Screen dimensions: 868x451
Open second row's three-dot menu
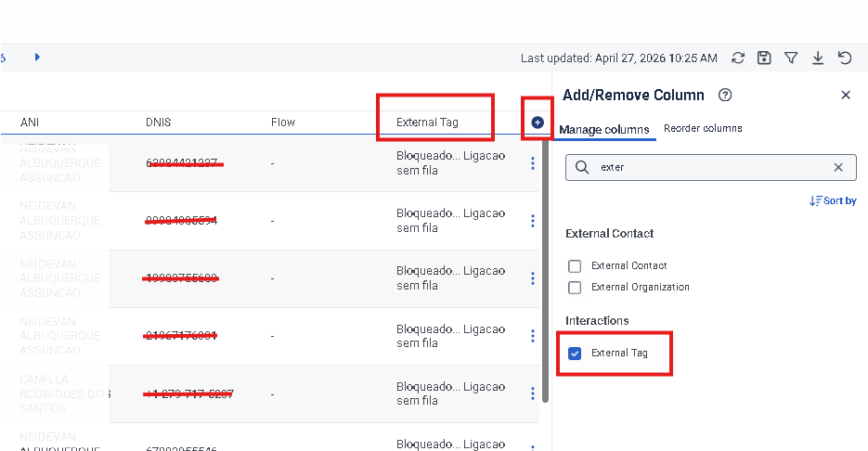tap(533, 221)
